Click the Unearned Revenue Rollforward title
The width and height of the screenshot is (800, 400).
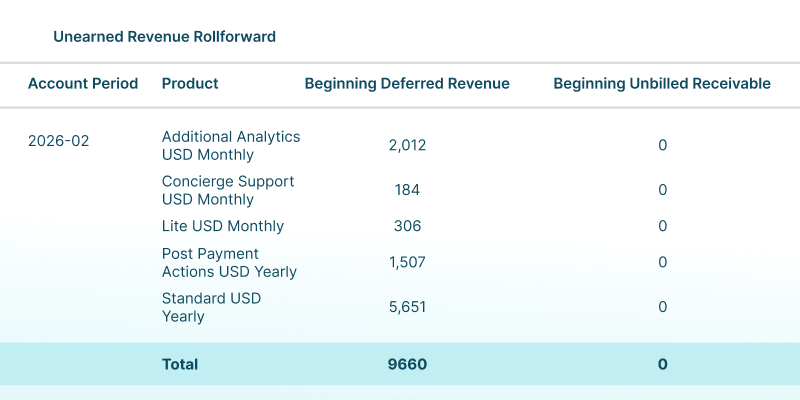click(x=164, y=37)
